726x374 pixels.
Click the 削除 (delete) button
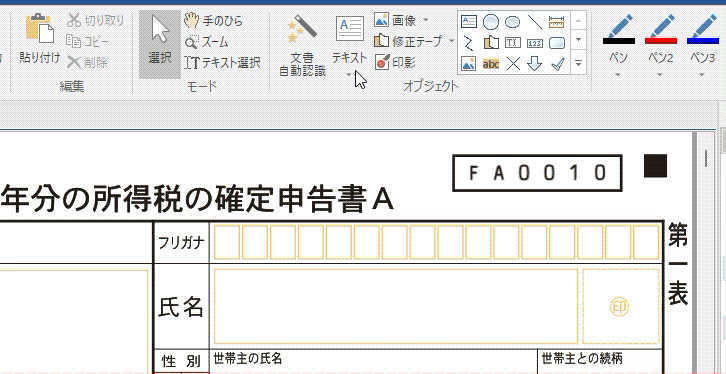pyautogui.click(x=87, y=62)
